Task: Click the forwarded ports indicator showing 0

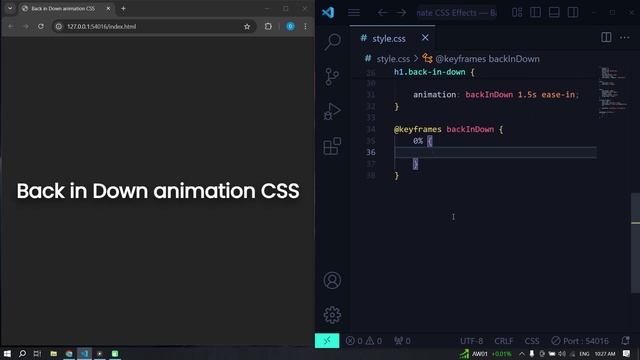Action: tap(402, 341)
